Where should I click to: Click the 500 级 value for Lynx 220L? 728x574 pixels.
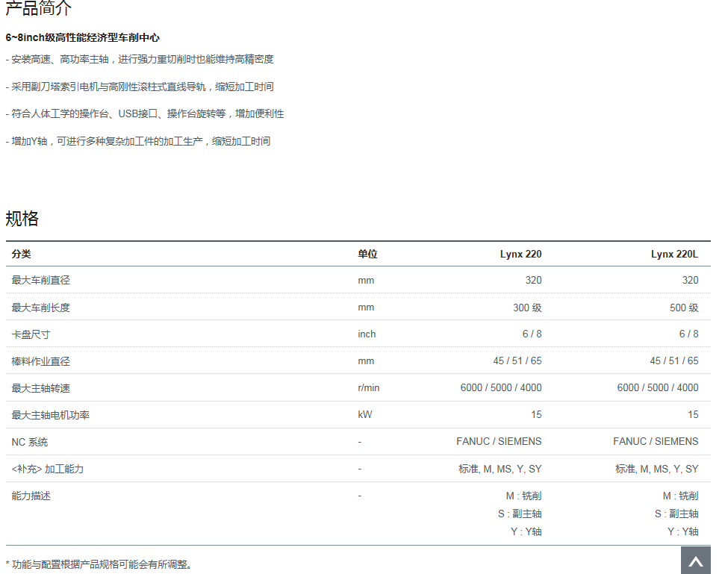[x=684, y=308]
